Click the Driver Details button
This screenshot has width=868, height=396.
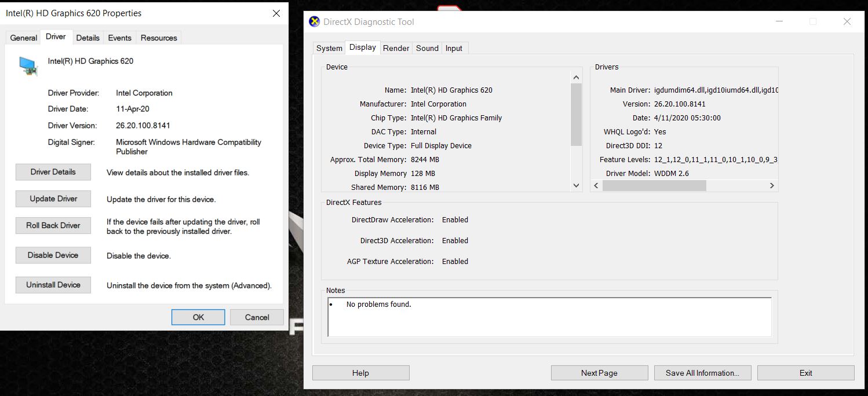pos(53,172)
